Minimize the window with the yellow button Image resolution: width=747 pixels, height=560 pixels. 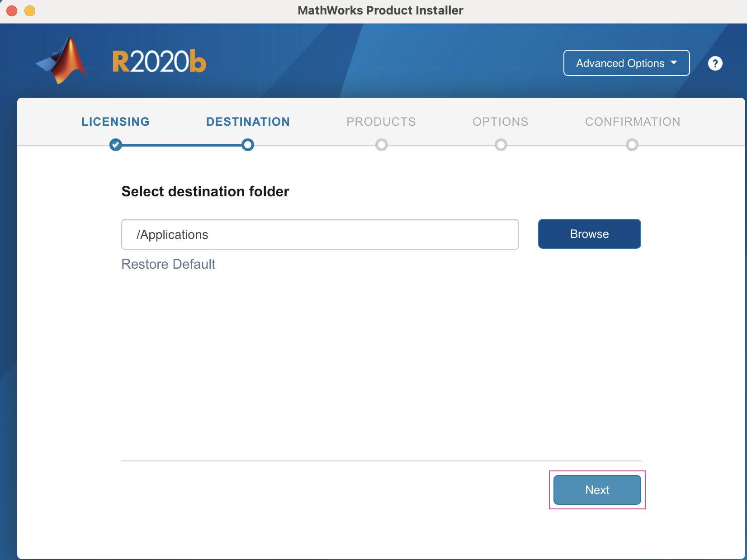click(30, 10)
